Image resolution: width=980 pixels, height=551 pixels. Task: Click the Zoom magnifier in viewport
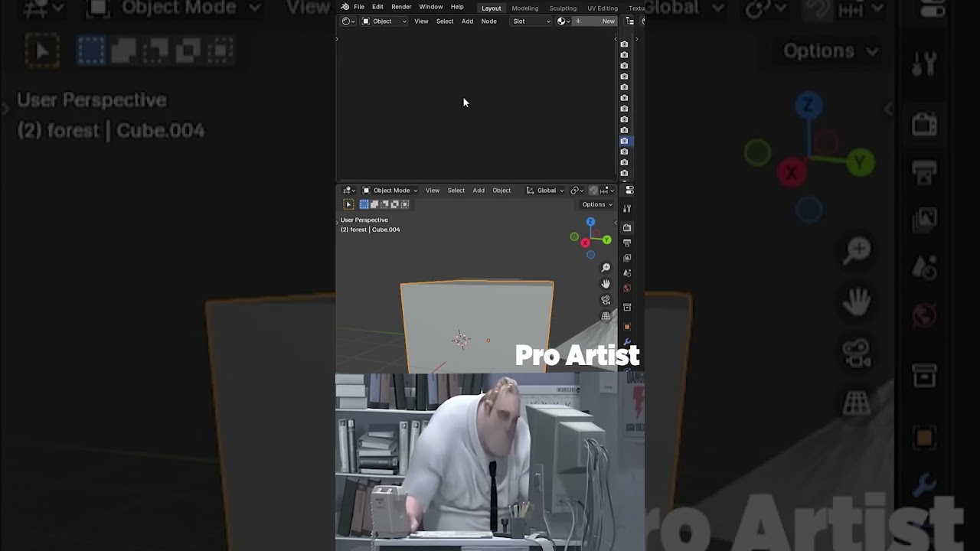tap(606, 268)
